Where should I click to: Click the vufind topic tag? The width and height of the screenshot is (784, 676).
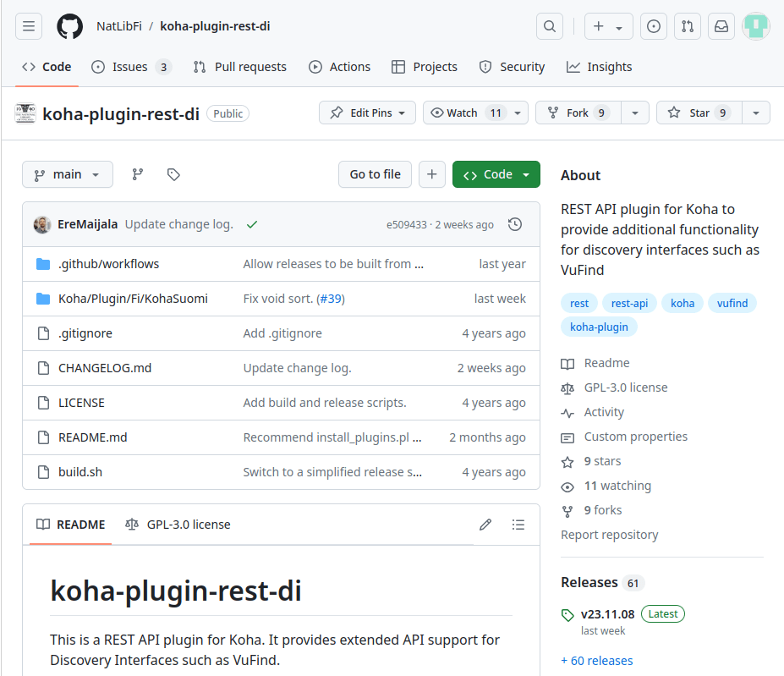[732, 303]
